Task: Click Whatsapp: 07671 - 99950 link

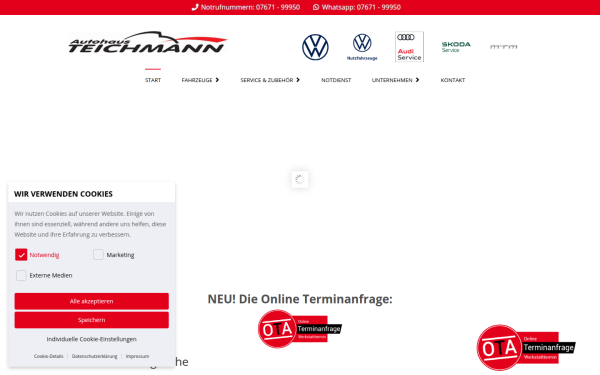Action: (x=361, y=7)
